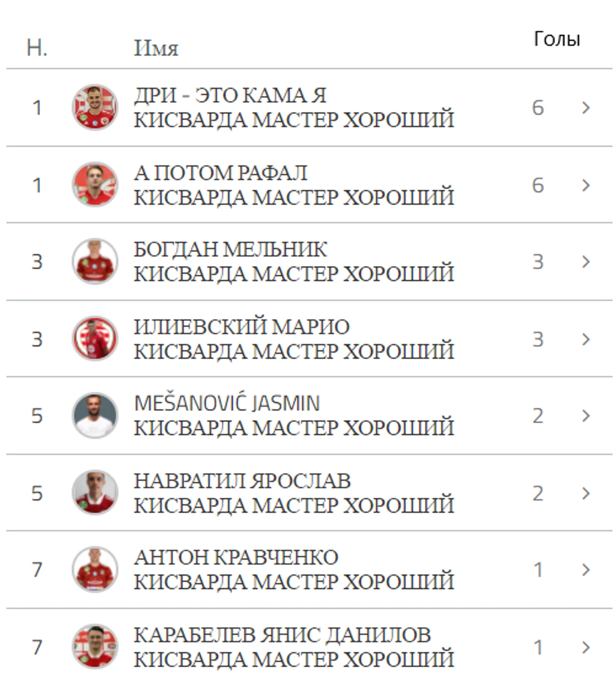The height and width of the screenshot is (690, 616).
Task: Click chevron for Илиевский Марио row
Action: (585, 339)
